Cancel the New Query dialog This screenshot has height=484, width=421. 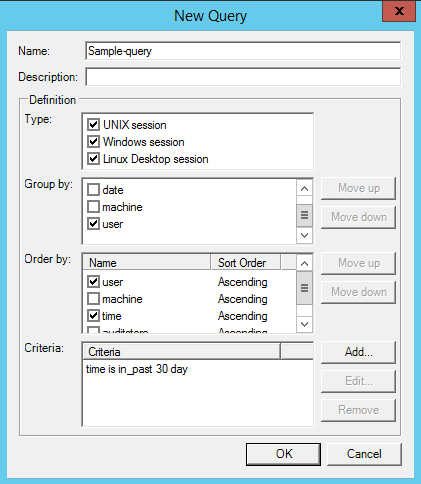[x=364, y=454]
